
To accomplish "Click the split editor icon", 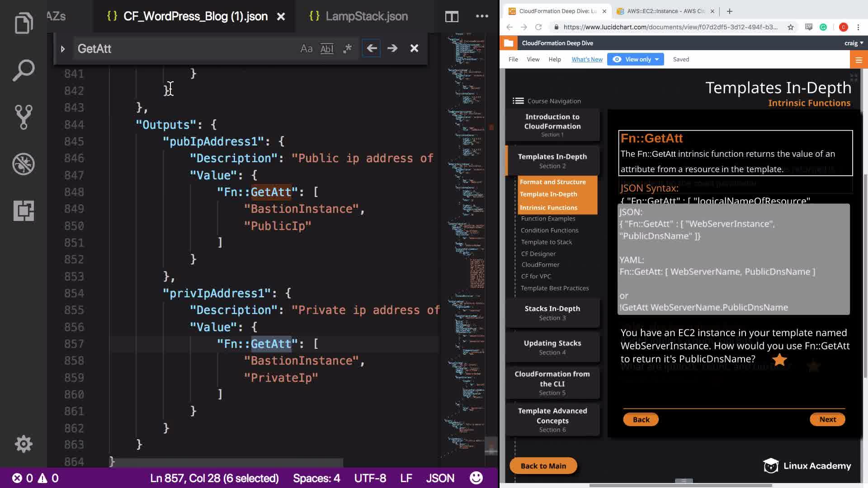I will point(451,17).
